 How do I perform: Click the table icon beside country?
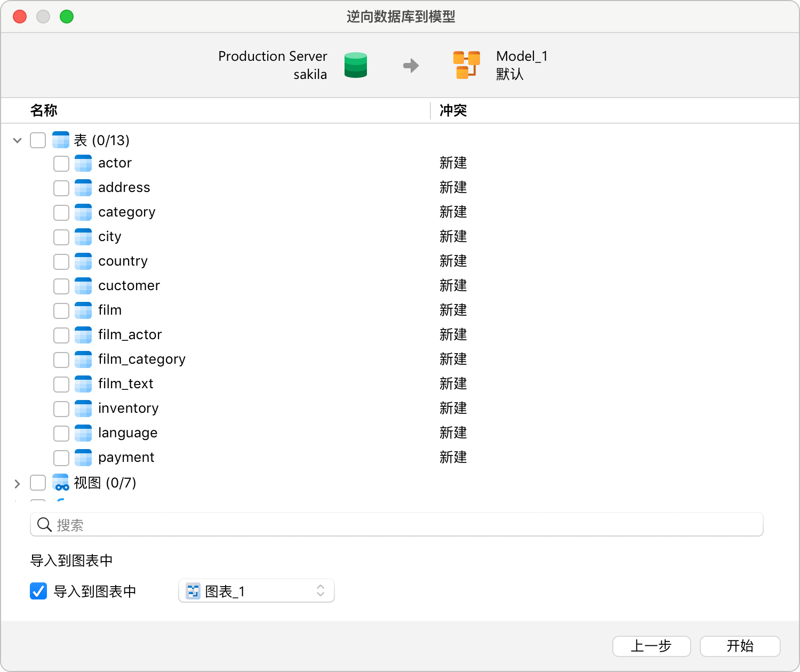click(83, 261)
